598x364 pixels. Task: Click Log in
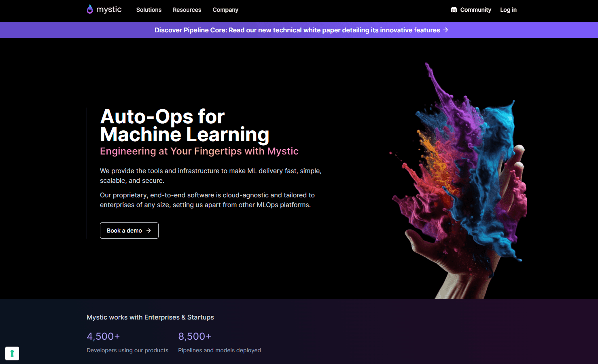click(x=508, y=10)
